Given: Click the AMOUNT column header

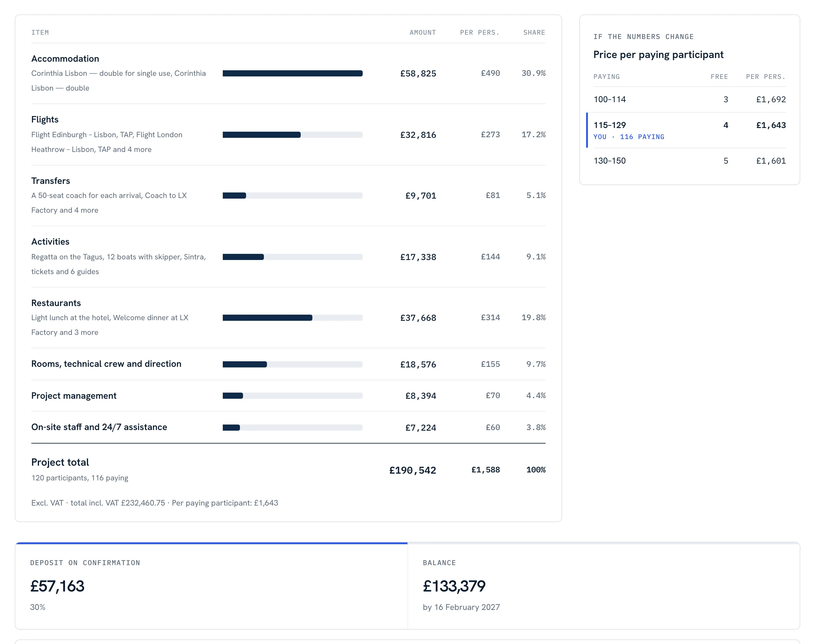Looking at the screenshot, I should 423,33.
